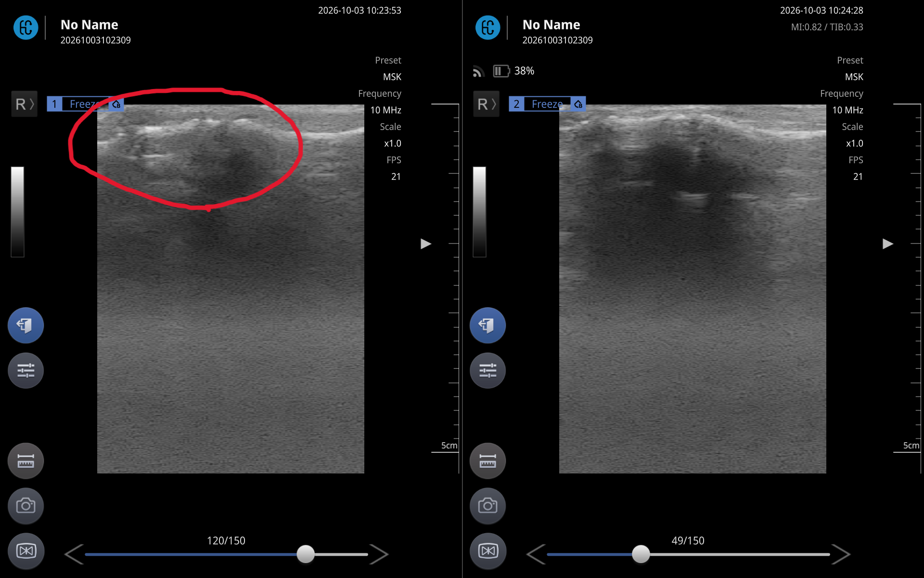The image size is (924, 578).
Task: Open probe transfer button in left panel
Action: click(x=26, y=325)
